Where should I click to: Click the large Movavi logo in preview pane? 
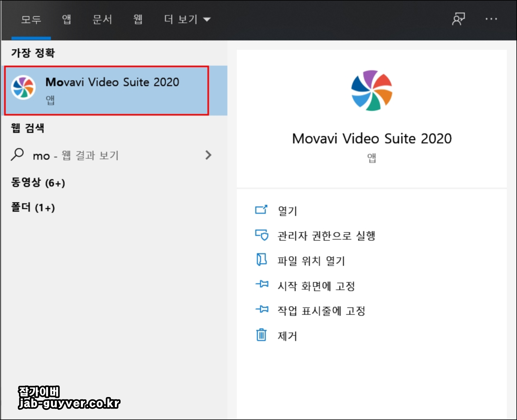pyautogui.click(x=372, y=90)
